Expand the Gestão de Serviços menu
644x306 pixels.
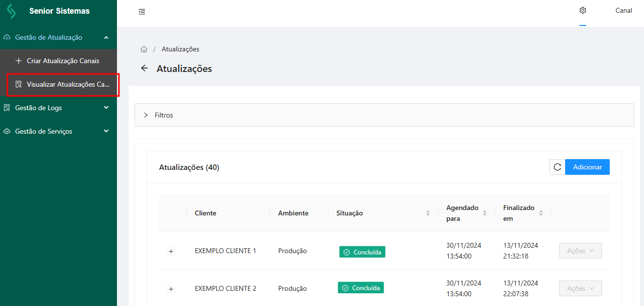pyautogui.click(x=106, y=131)
